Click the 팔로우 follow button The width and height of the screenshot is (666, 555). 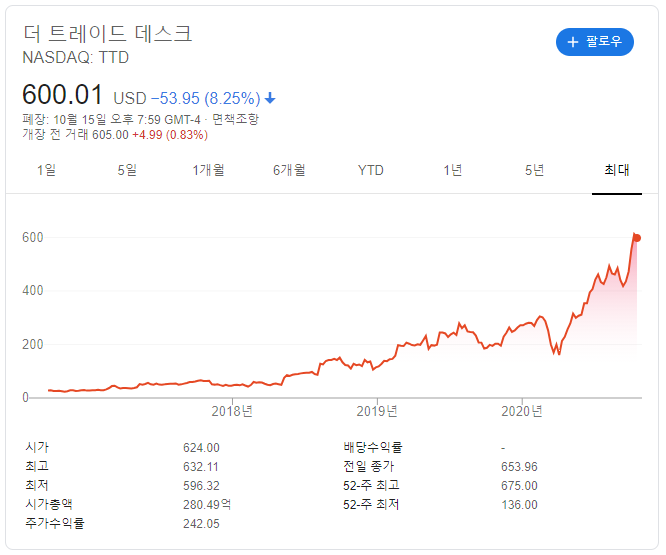(x=594, y=42)
